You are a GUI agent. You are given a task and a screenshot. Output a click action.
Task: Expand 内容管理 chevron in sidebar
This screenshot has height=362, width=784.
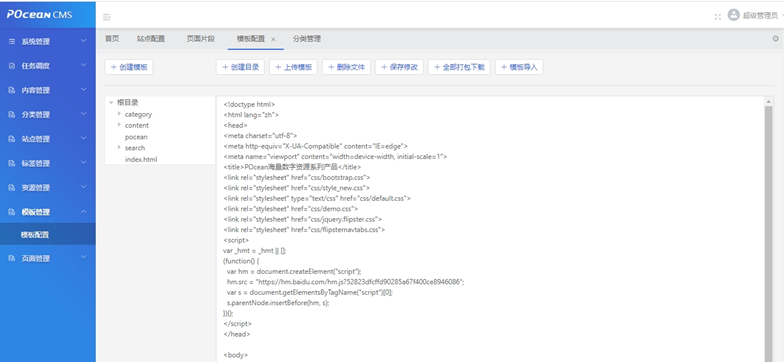[x=84, y=90]
